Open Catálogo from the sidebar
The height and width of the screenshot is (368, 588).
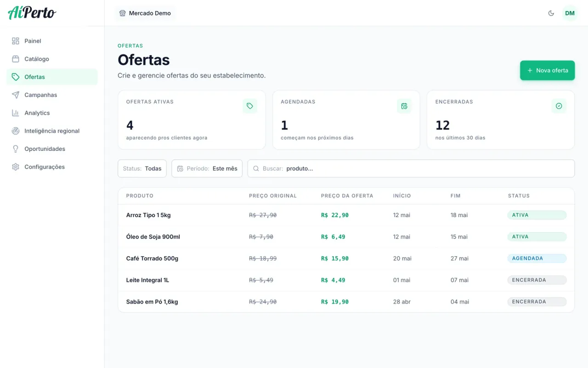tap(52, 59)
